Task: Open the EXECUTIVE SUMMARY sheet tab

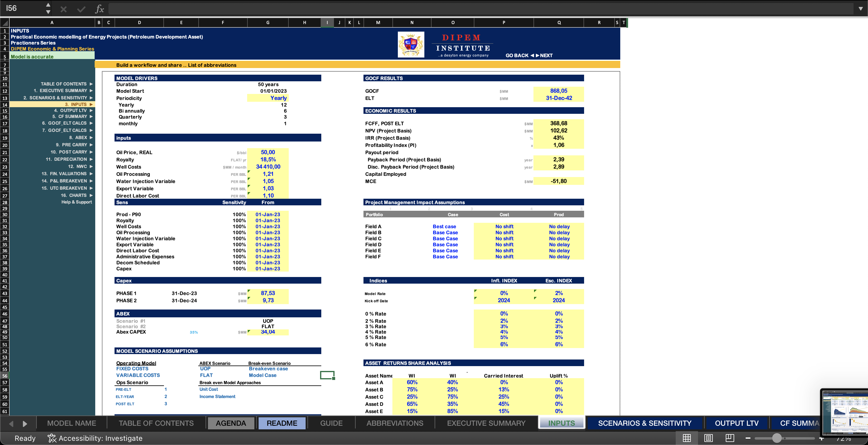Action: pos(486,423)
